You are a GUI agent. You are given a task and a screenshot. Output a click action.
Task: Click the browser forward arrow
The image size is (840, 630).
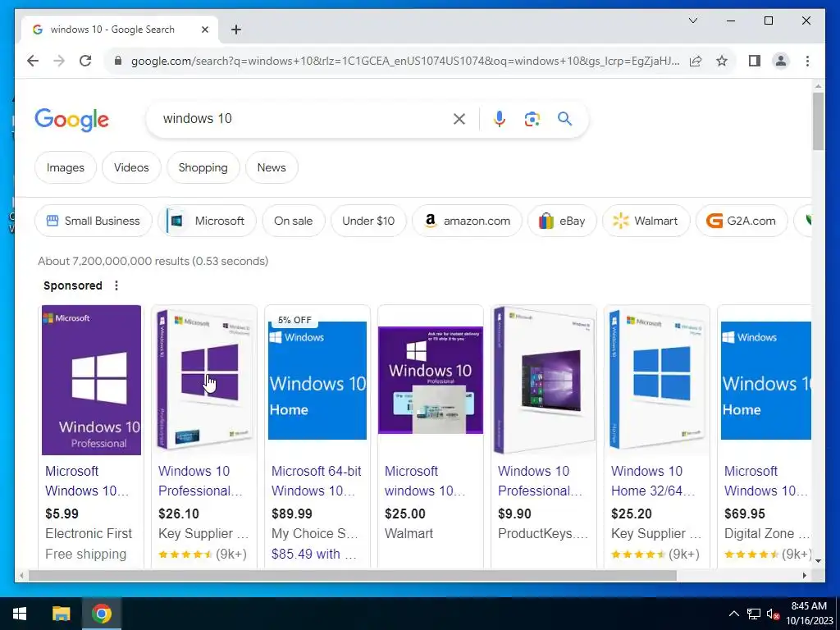click(x=59, y=61)
